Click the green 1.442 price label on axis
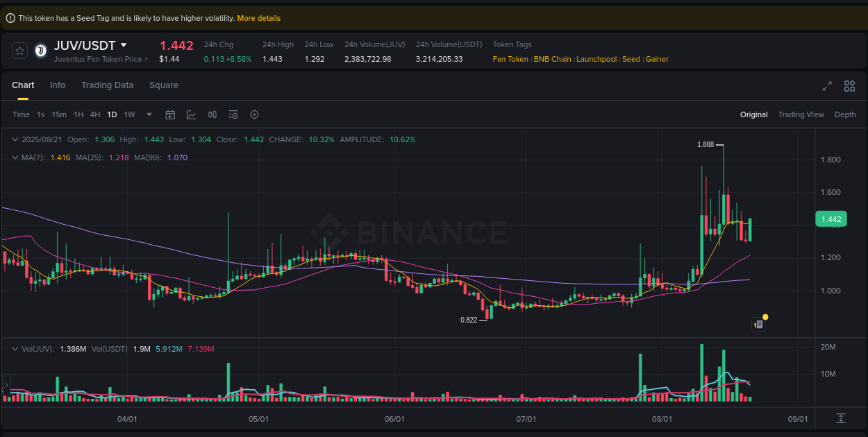 [x=831, y=218]
